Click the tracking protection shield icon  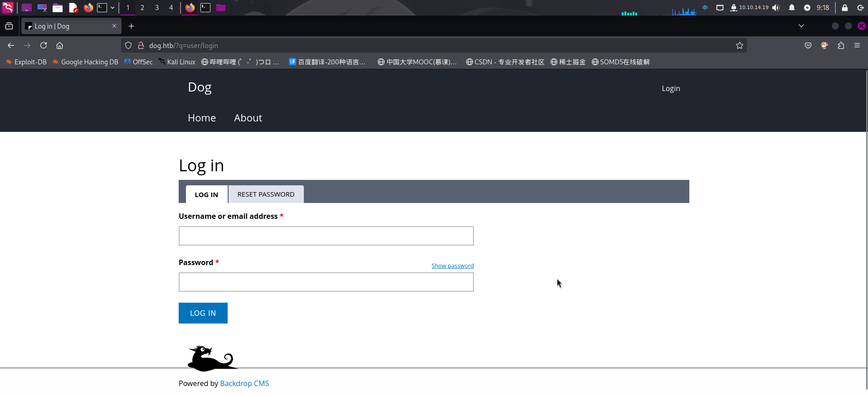pos(128,45)
